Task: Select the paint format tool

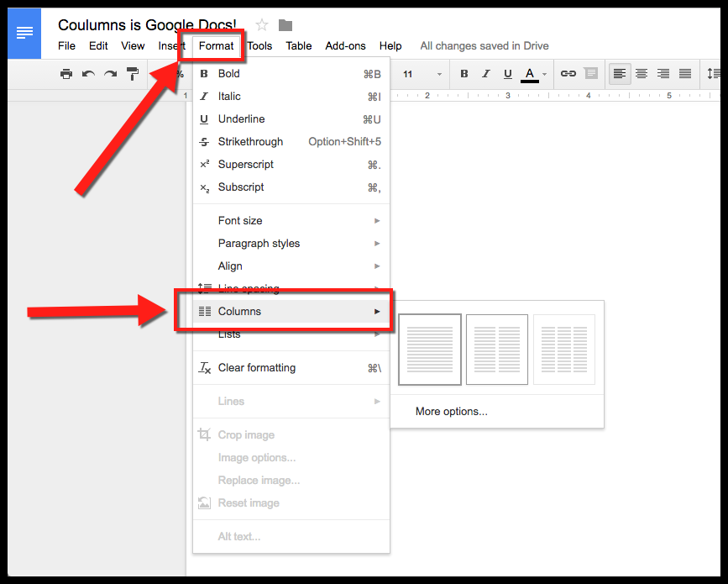Action: pos(133,73)
